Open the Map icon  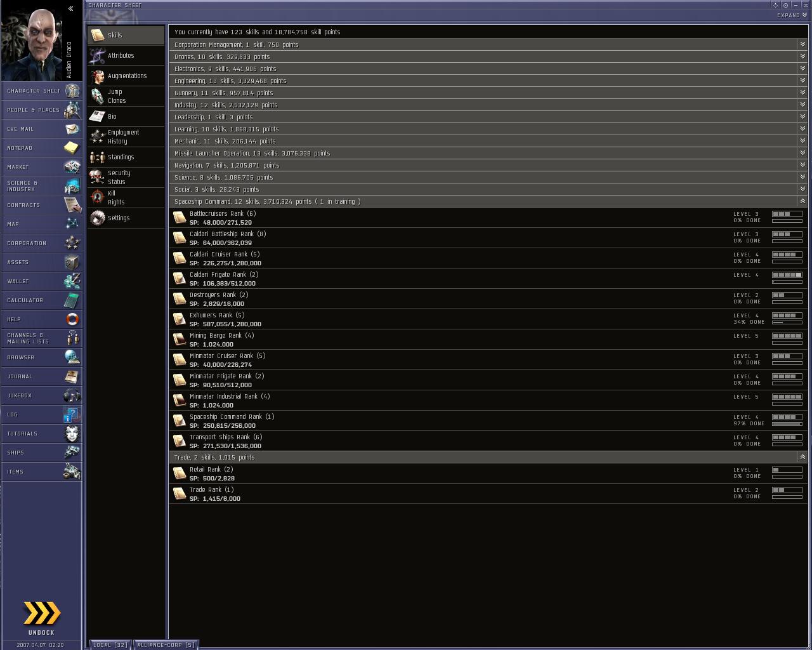point(72,224)
